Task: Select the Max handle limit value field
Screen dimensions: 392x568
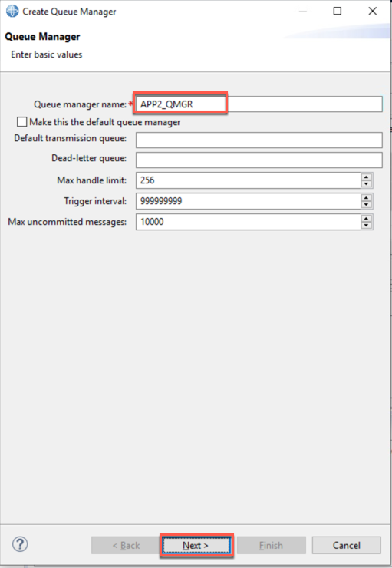Action: tap(249, 180)
